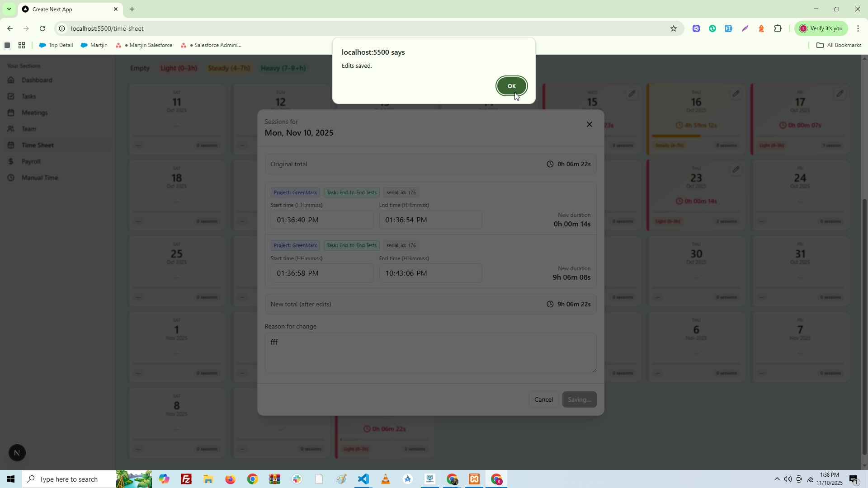
Task: Click the bookmark star icon in address bar
Action: coord(673,28)
